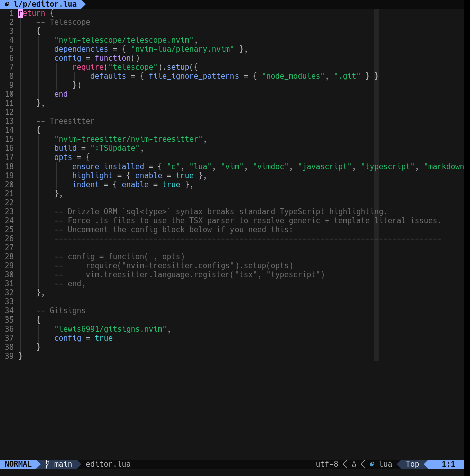Click line number 34 in the gutter
The image size is (470, 476).
[x=9, y=311]
